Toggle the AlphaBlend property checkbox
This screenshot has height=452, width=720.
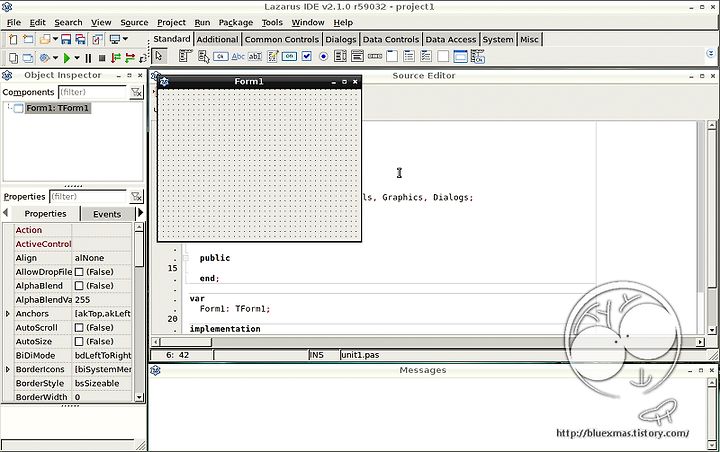tap(79, 286)
